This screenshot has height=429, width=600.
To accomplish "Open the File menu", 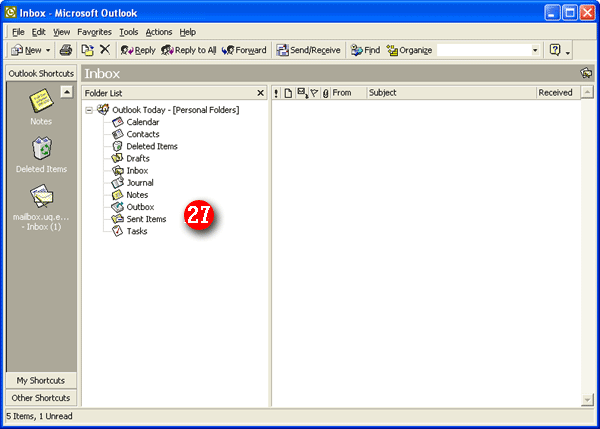I will click(18, 32).
